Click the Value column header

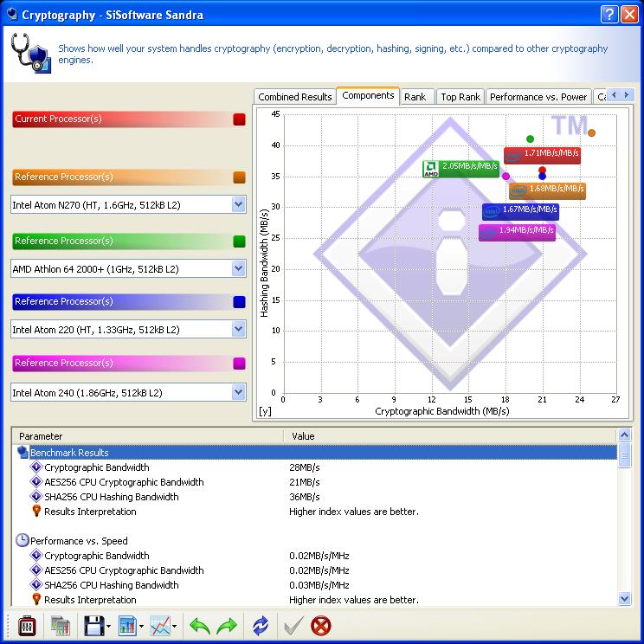(x=450, y=436)
